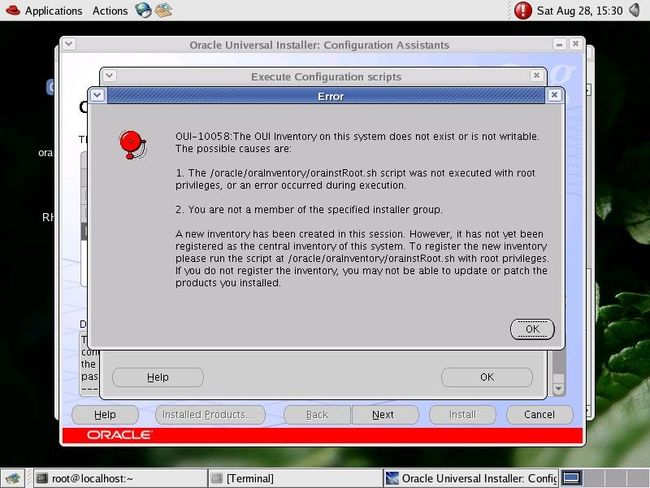Select the first workspace in switcher
Viewport: 650px width, 488px height.
coord(572,478)
